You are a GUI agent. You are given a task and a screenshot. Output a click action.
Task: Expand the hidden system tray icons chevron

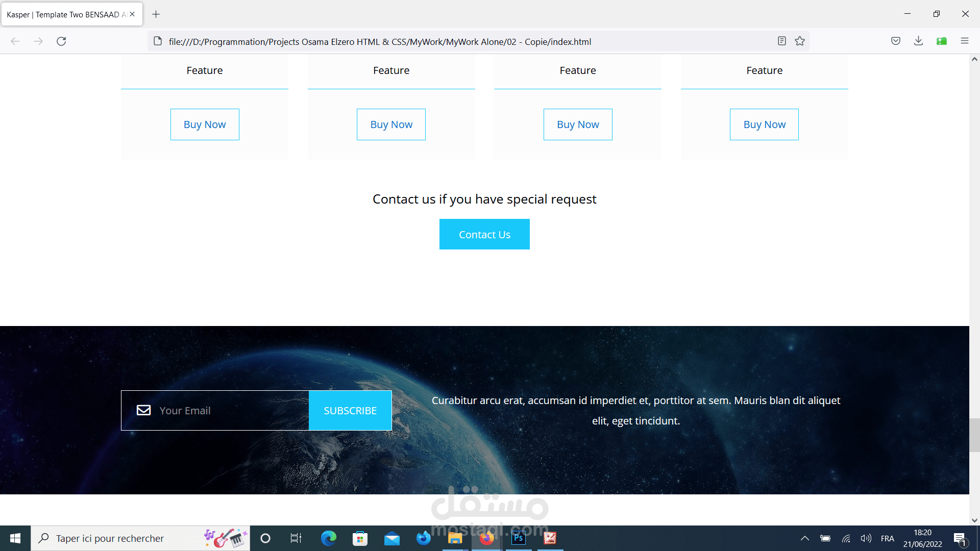804,538
